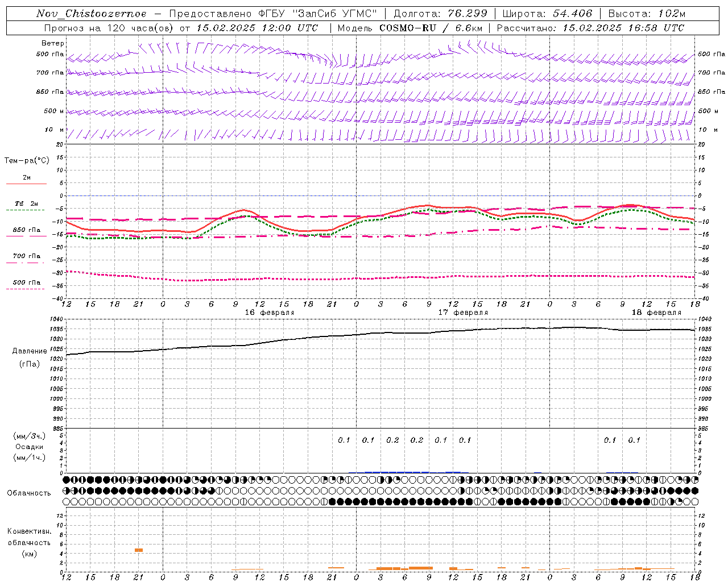Screen dimensions: 728x582
Task: Click the 'Конвективн.' convective cloud label
Action: pyautogui.click(x=30, y=531)
